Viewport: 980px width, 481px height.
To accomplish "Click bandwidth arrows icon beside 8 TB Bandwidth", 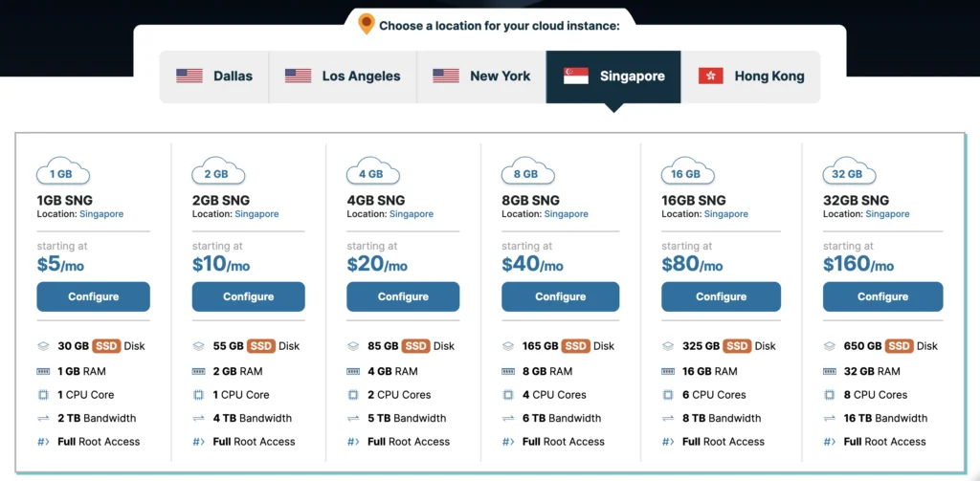I will click(668, 419).
